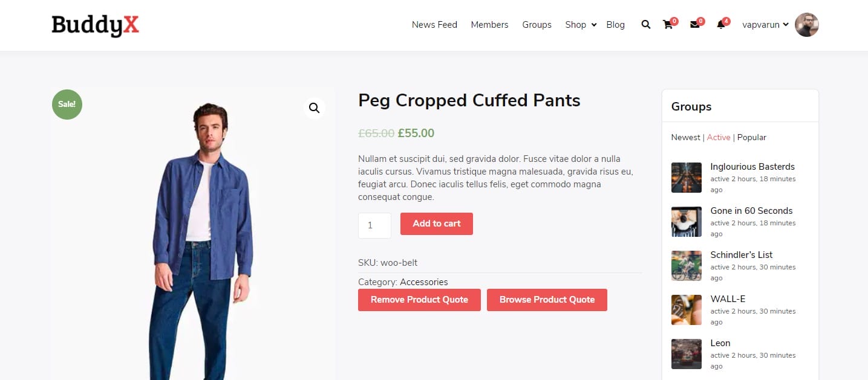Viewport: 868px width, 380px height.
Task: Open the Inglourious Basterds group thumbnail
Action: tap(687, 178)
